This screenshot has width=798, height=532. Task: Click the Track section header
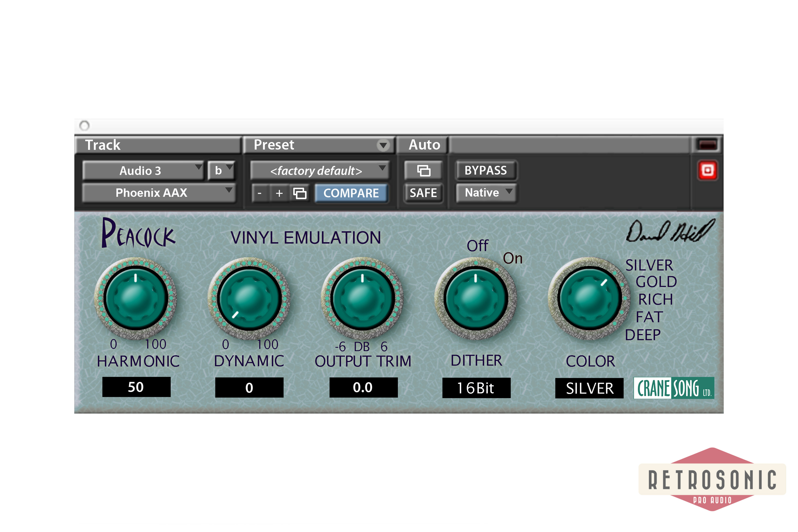click(x=158, y=145)
